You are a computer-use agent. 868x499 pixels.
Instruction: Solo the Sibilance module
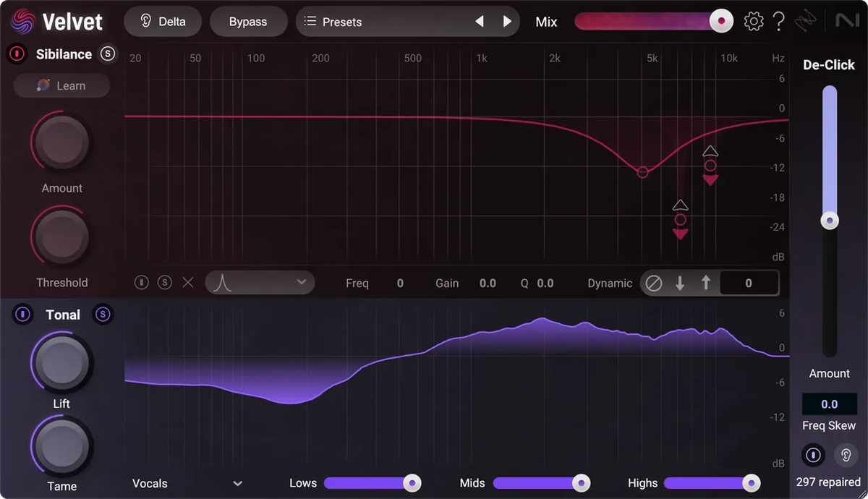[108, 54]
